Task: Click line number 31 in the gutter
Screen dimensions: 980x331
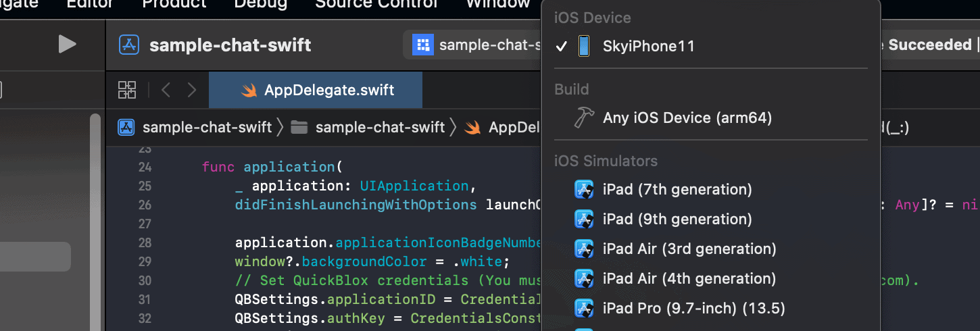Action: pos(144,299)
